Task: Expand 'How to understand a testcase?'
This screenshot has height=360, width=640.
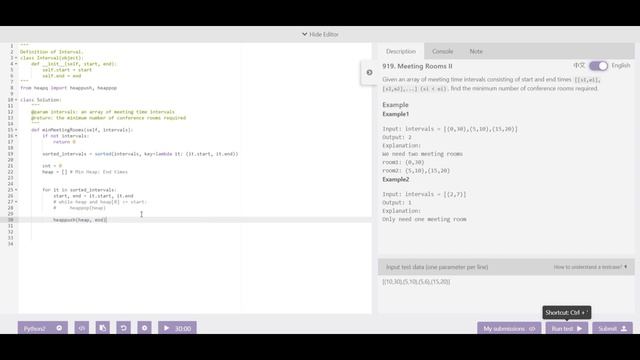Action: click(590, 267)
